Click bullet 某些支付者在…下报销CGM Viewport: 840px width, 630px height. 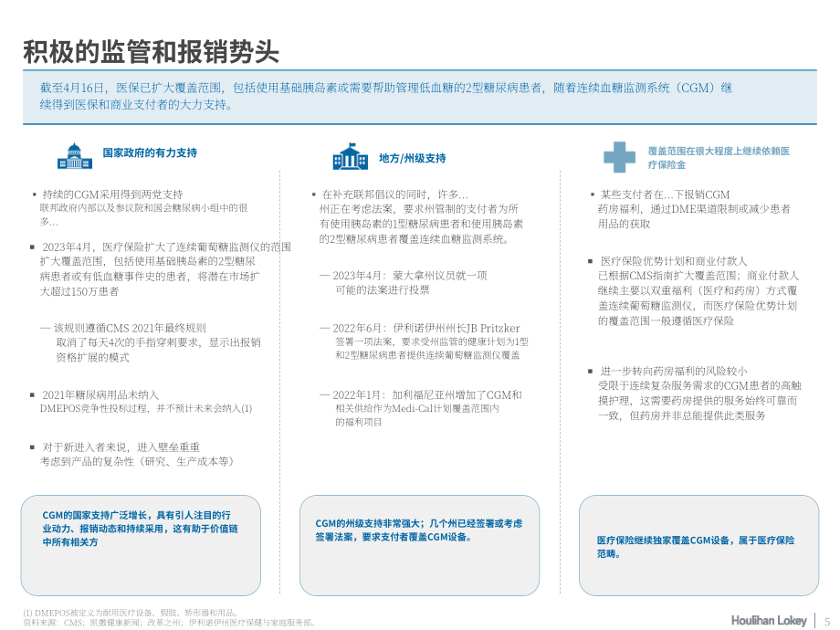(x=665, y=194)
